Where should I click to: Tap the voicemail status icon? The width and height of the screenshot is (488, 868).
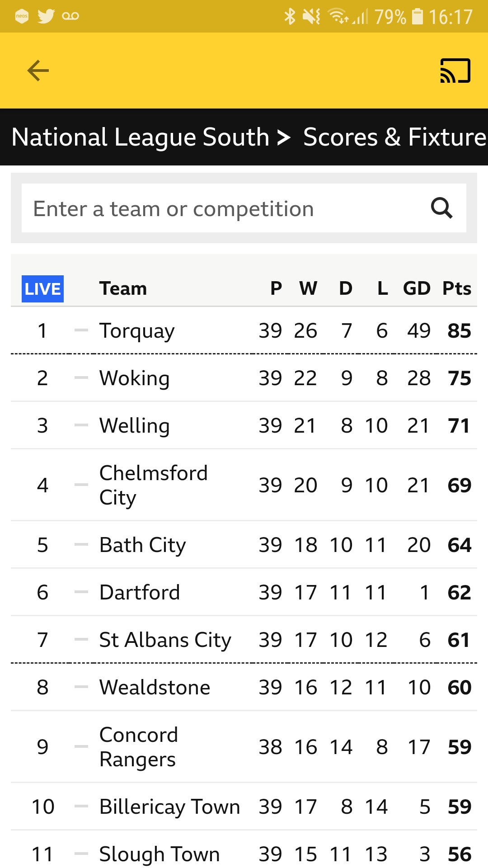[70, 16]
